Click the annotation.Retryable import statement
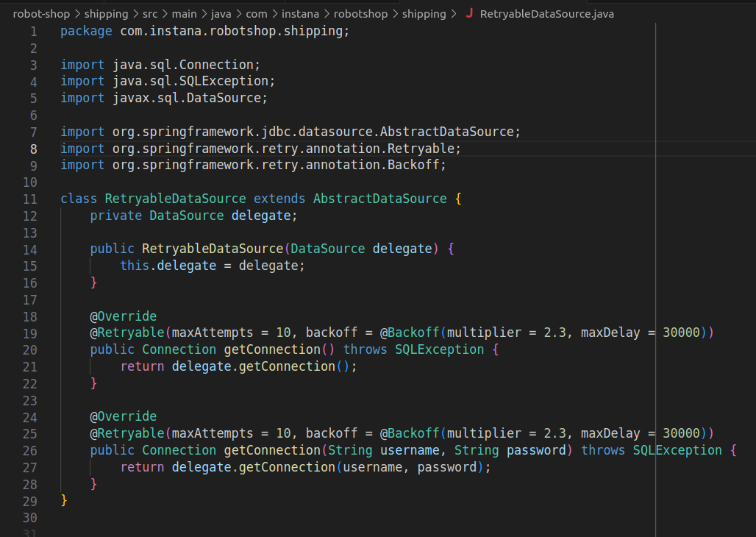Image resolution: width=756 pixels, height=537 pixels. pos(260,149)
